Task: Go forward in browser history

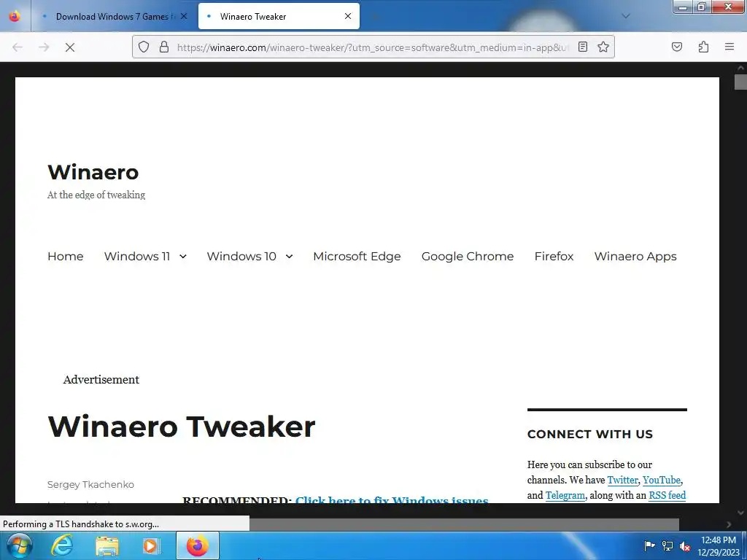Action: click(x=44, y=47)
